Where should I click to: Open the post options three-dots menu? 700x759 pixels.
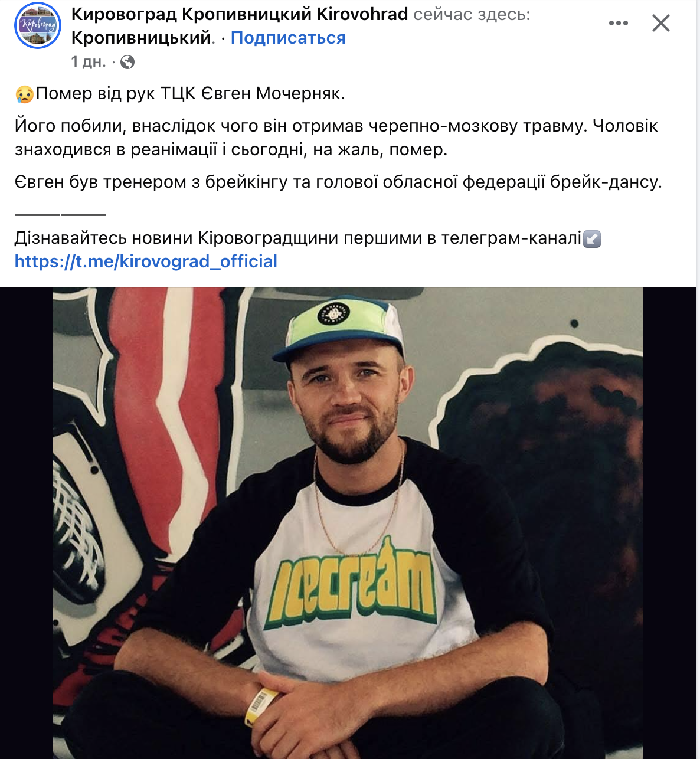tap(618, 23)
